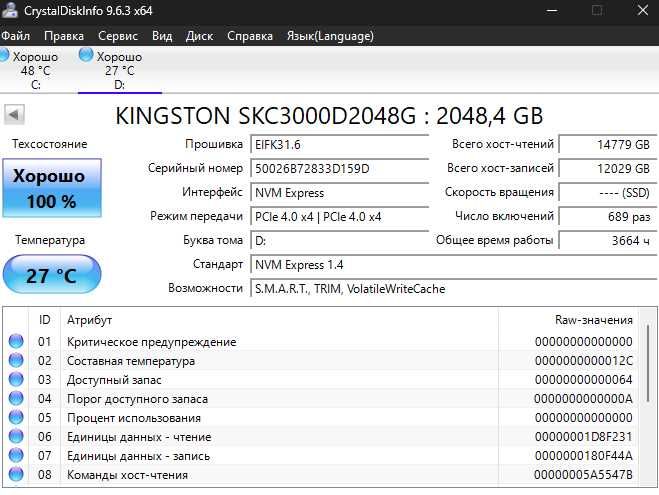This screenshot has height=495, width=659.
Task: Click the Хорошо 100 % health status button
Action: click(x=52, y=188)
